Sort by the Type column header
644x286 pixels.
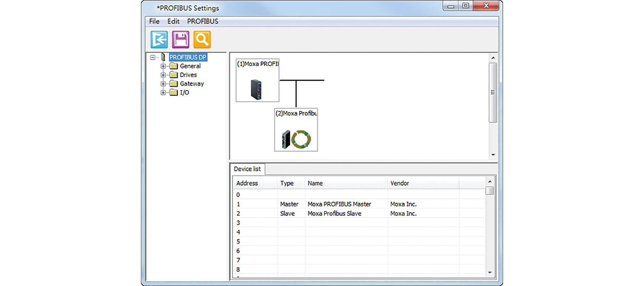click(291, 183)
